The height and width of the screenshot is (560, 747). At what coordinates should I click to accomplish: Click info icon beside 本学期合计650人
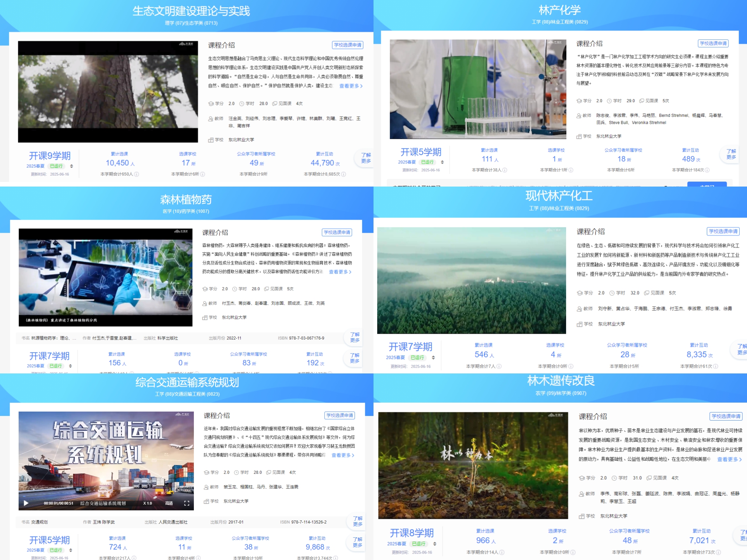coord(136,174)
